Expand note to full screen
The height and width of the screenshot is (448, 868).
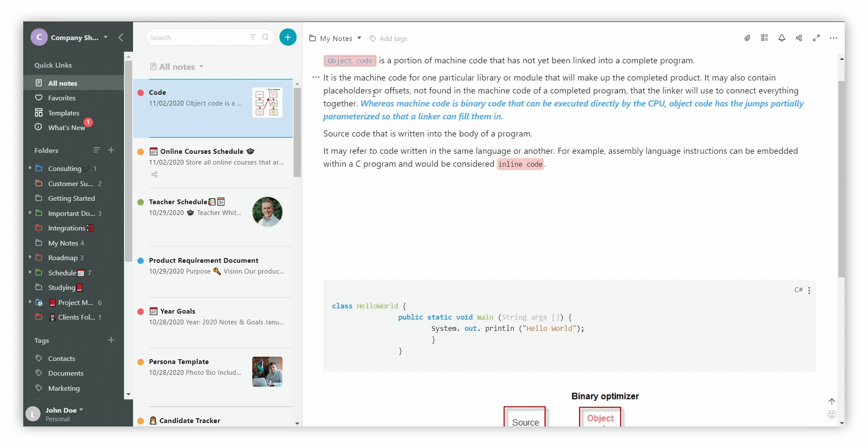pos(816,38)
